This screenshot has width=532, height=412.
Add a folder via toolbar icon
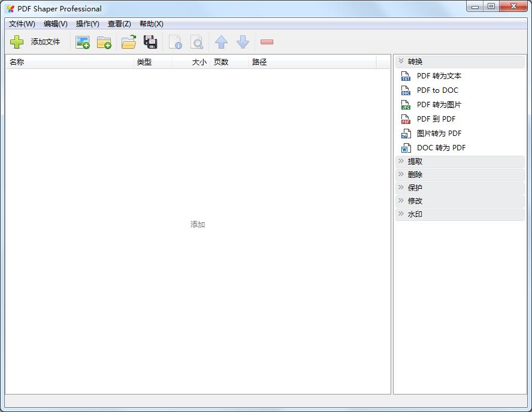pyautogui.click(x=104, y=43)
